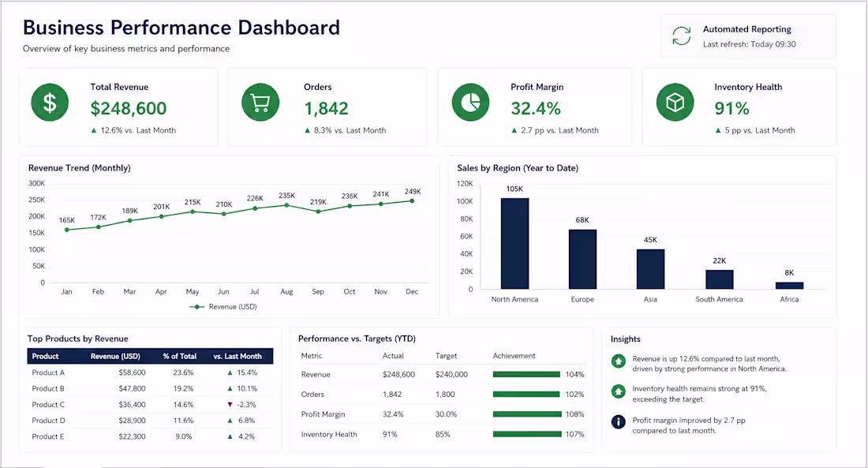Click the Achievement column header in targets table
Screen dimensions: 868x468
514,356
